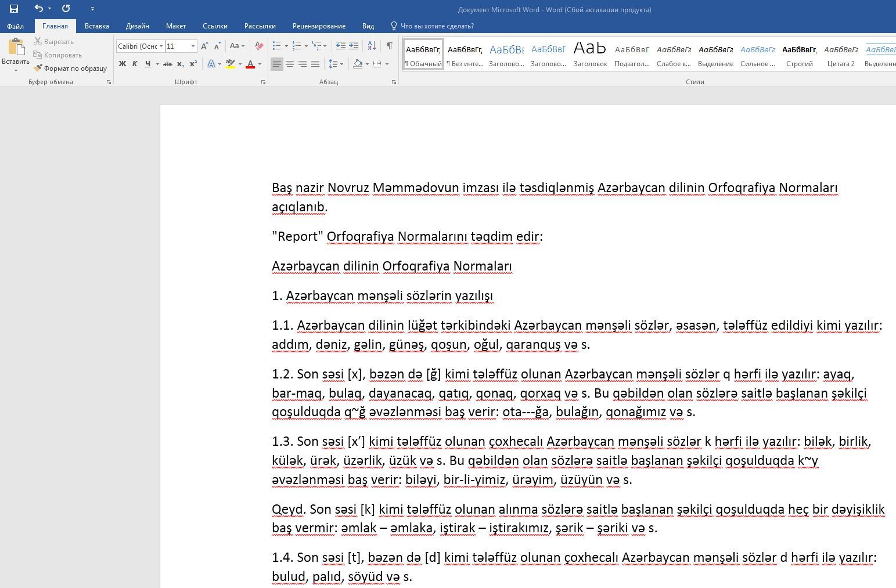Select justify alignment icon
The height and width of the screenshot is (588, 896).
pyautogui.click(x=315, y=64)
